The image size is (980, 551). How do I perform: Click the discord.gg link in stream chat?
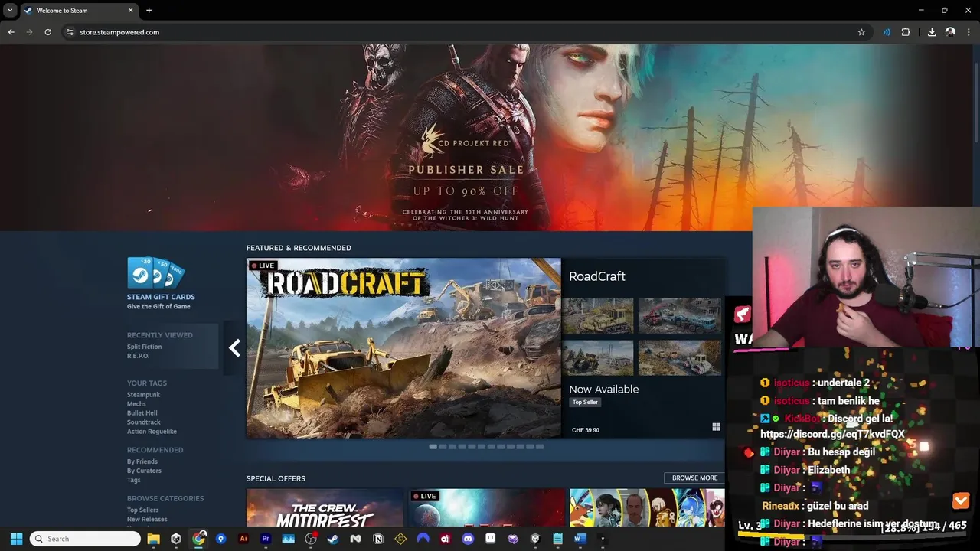[832, 434]
